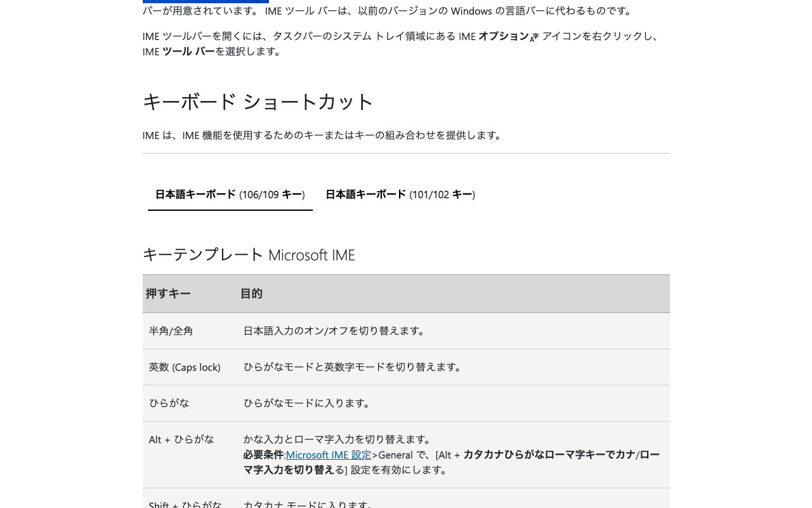Switch to 日本語キーボード (106/109 キー) tab
The width and height of the screenshot is (812, 508).
230,194
